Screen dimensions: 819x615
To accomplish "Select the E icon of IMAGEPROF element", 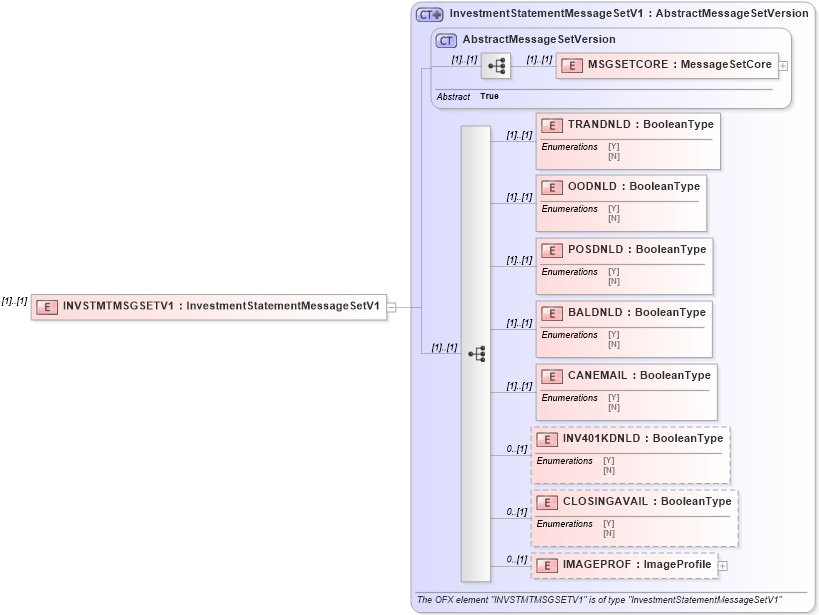I will 547,565.
